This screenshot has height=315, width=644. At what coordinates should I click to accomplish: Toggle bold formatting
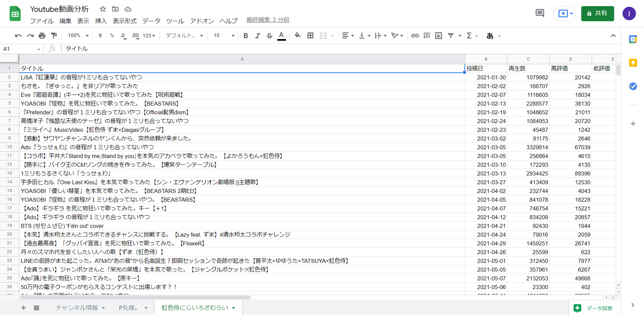[x=246, y=36]
